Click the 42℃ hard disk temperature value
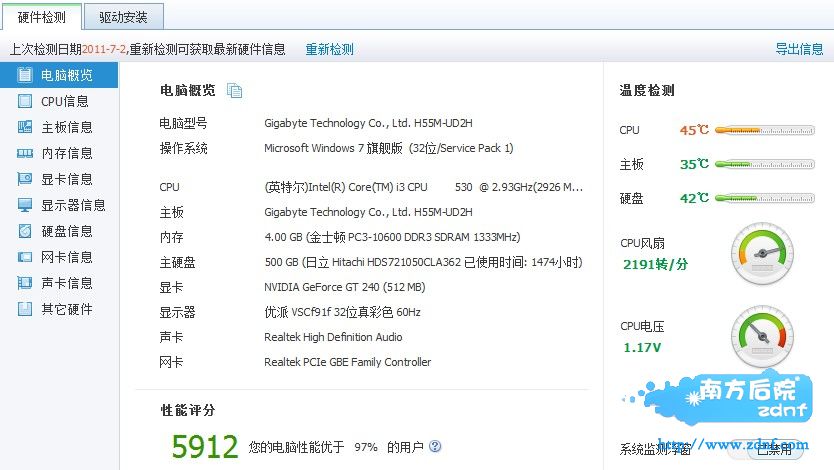 point(694,198)
